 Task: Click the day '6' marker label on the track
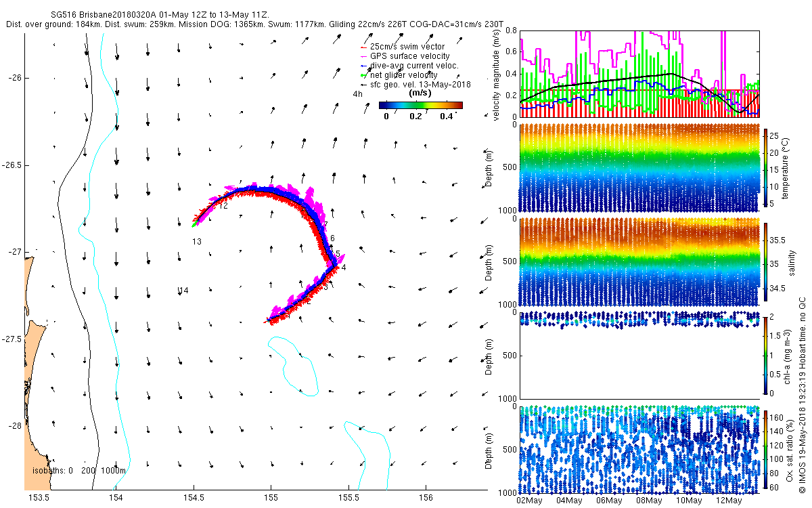pyautogui.click(x=332, y=238)
